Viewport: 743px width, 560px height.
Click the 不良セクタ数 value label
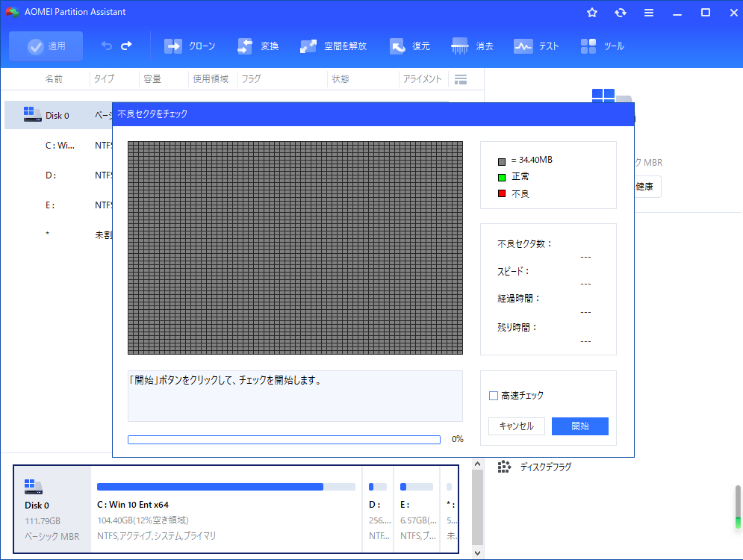(585, 257)
